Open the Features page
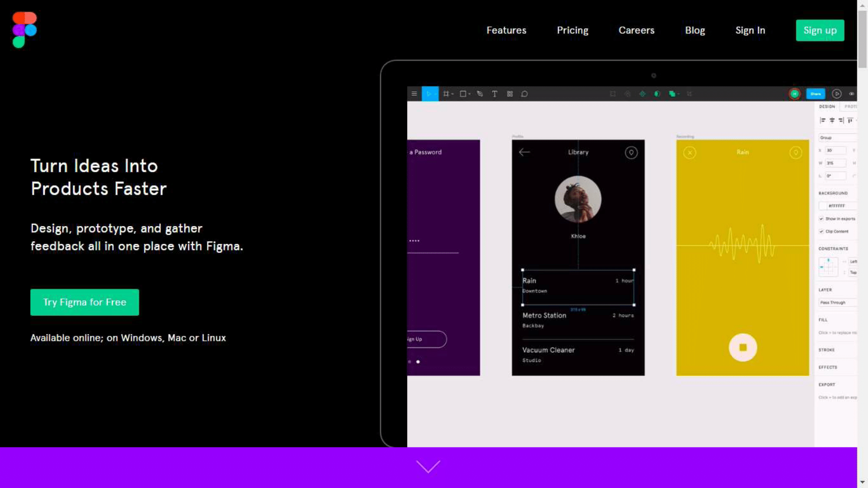Viewport: 868px width, 488px height. (506, 30)
